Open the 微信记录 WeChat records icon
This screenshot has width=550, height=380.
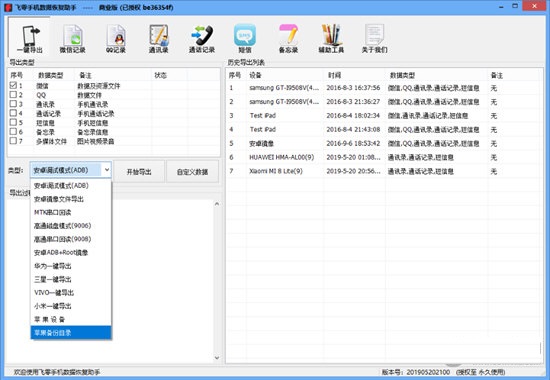(x=72, y=39)
